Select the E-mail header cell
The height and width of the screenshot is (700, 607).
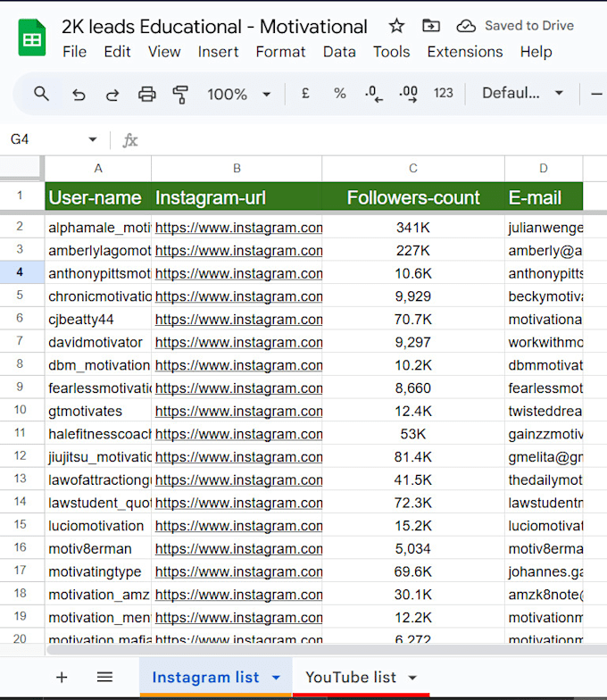tap(544, 196)
